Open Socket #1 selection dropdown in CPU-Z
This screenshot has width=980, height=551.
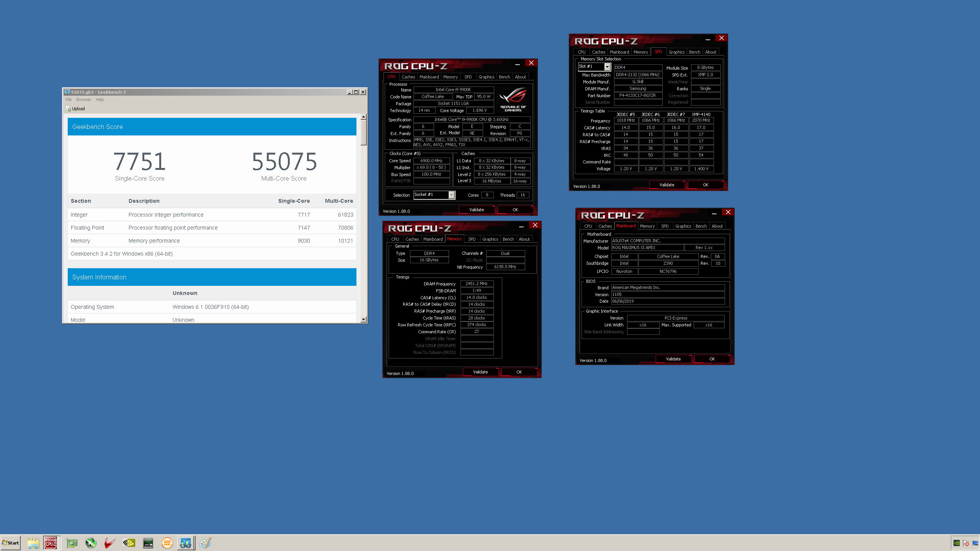click(452, 195)
